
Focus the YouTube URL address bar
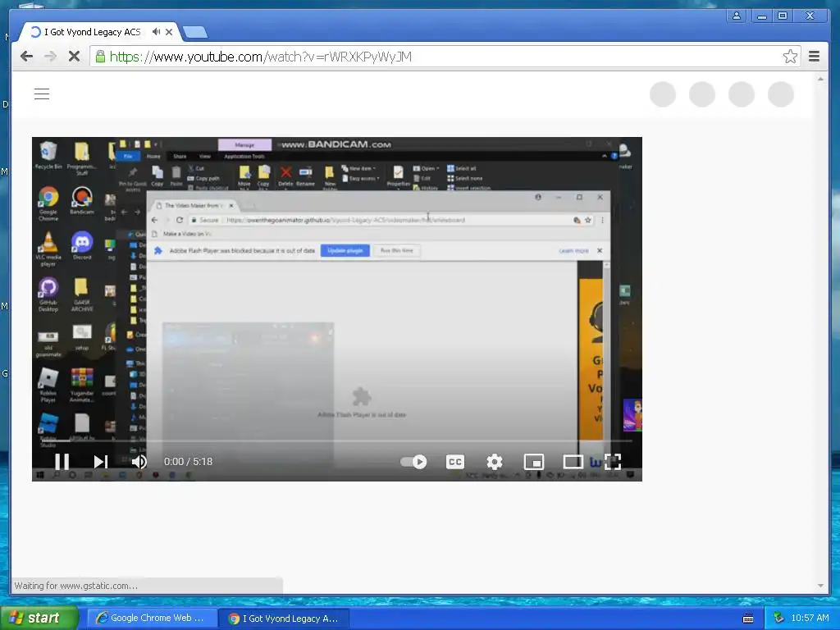point(445,57)
